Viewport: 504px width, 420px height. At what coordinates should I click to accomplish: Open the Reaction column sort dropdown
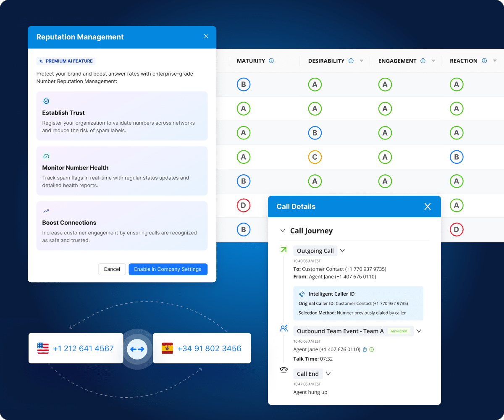click(x=495, y=61)
